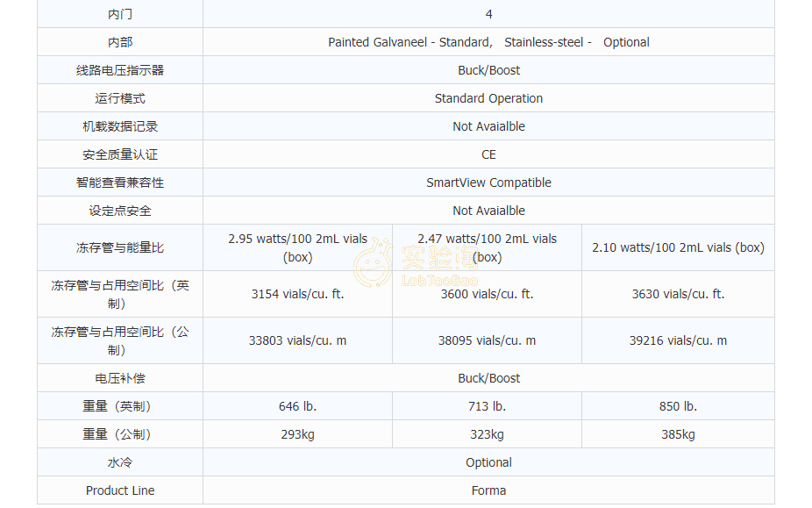Click the 2.10 watts/100 2mL vials cell
This screenshot has height=508, width=812.
(678, 247)
